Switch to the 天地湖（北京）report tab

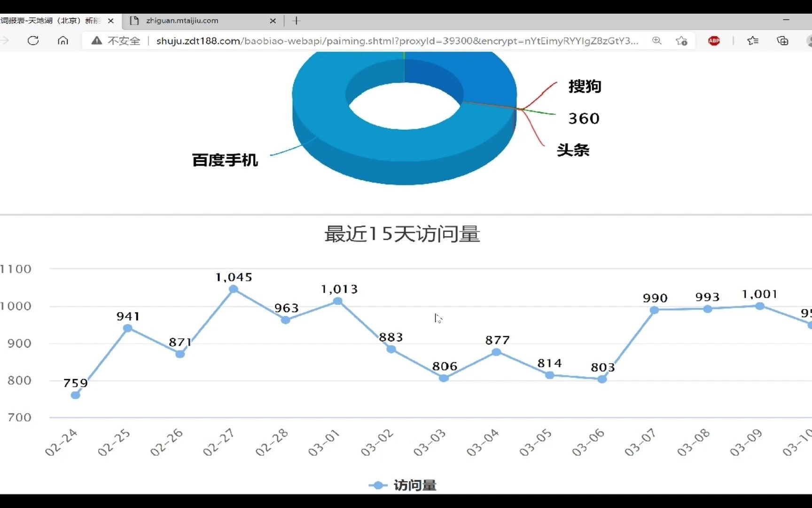point(51,21)
